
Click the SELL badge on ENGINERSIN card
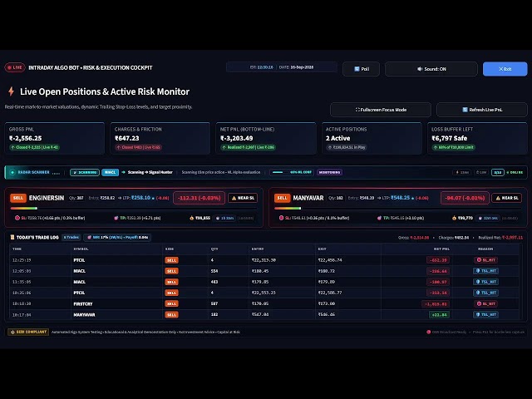coord(18,198)
